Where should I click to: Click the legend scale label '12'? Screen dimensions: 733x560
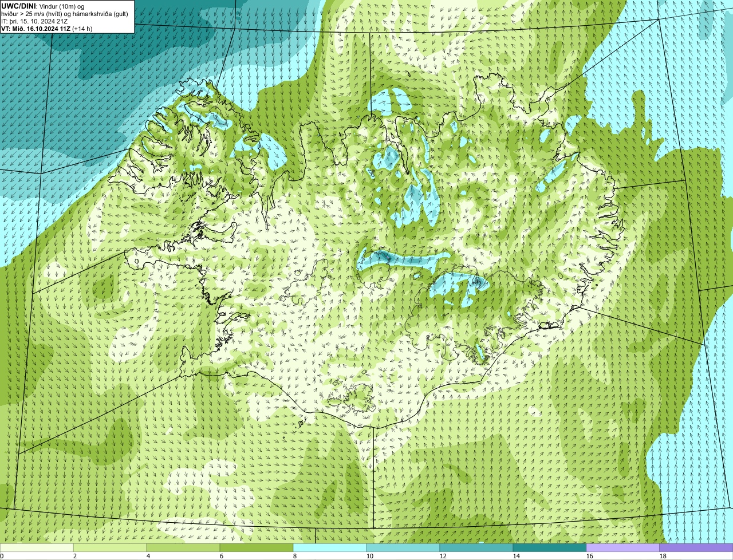pos(443,556)
